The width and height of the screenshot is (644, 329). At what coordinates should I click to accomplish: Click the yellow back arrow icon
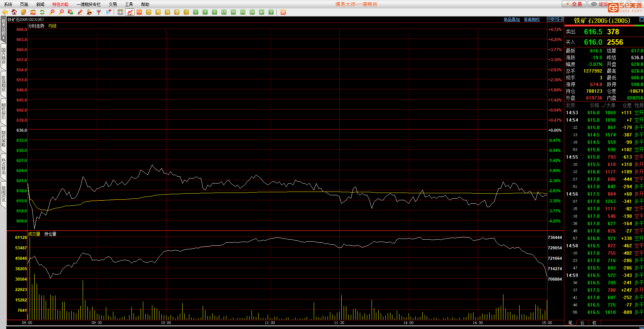(5, 12)
